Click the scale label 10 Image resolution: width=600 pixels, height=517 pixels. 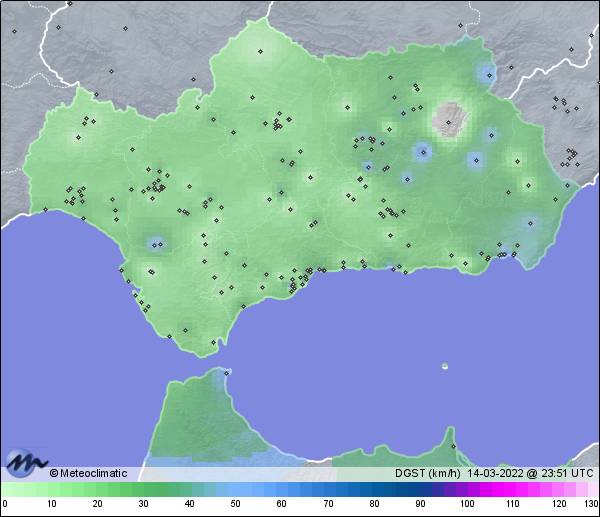(x=52, y=504)
